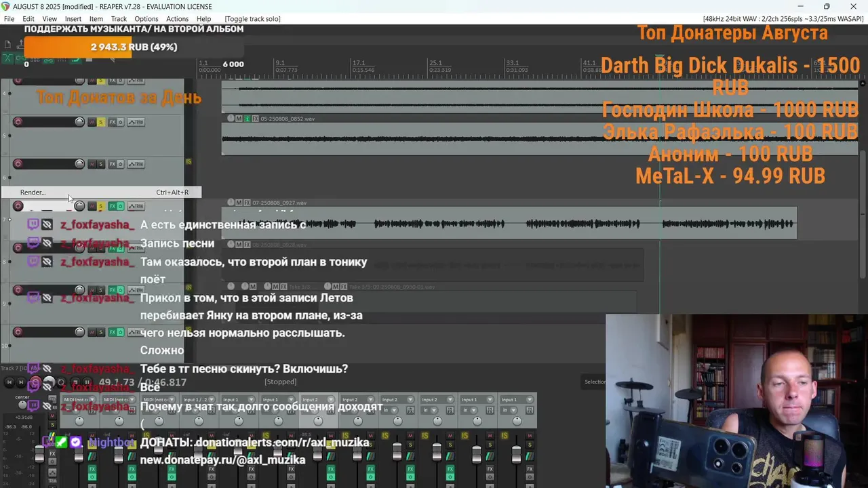Screen dimensions: 868x488
Task: Open the Edit menu
Action: coord(28,19)
